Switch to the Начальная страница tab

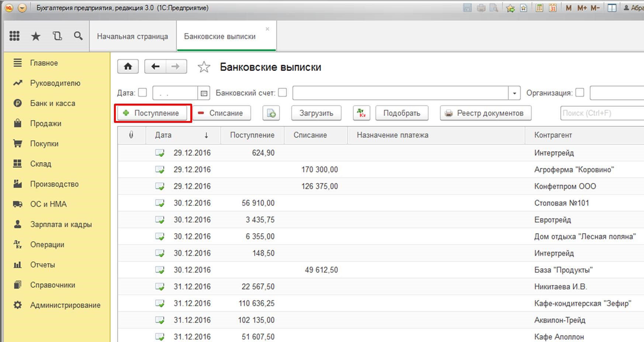132,37
